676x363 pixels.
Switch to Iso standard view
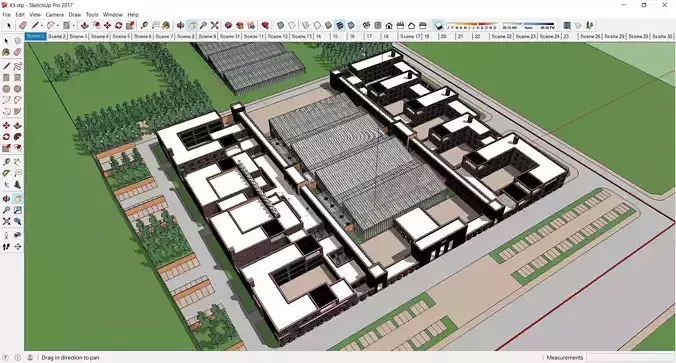pyautogui.click(x=366, y=25)
